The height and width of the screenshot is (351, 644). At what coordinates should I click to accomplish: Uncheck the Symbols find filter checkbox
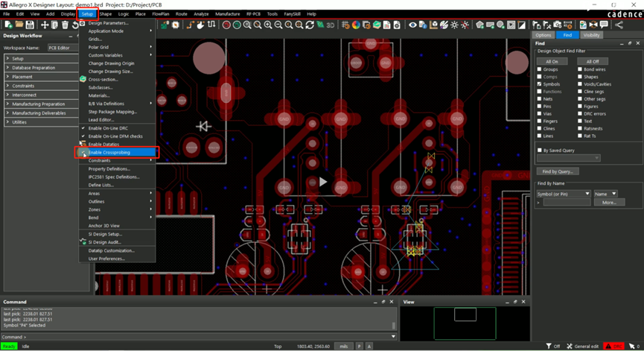(540, 84)
